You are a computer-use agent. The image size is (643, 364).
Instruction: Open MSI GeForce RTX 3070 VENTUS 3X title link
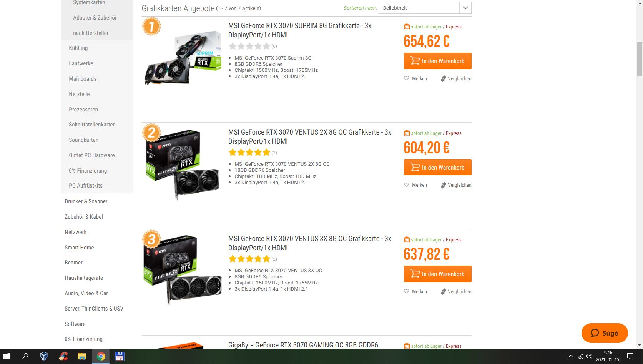pyautogui.click(x=310, y=243)
